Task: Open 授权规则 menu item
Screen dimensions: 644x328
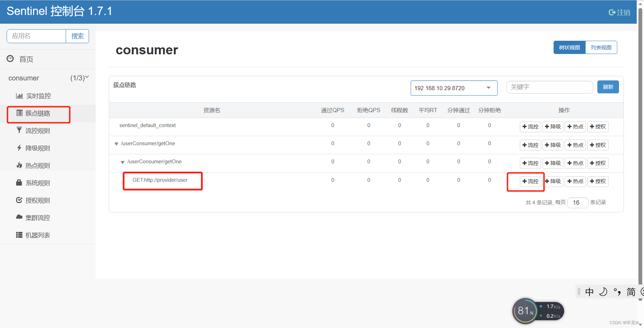Action: pyautogui.click(x=48, y=200)
